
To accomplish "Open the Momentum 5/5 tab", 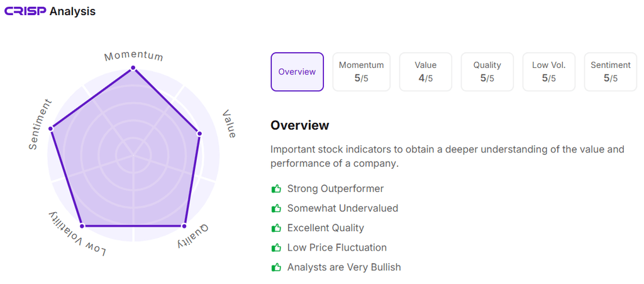I will tap(361, 72).
